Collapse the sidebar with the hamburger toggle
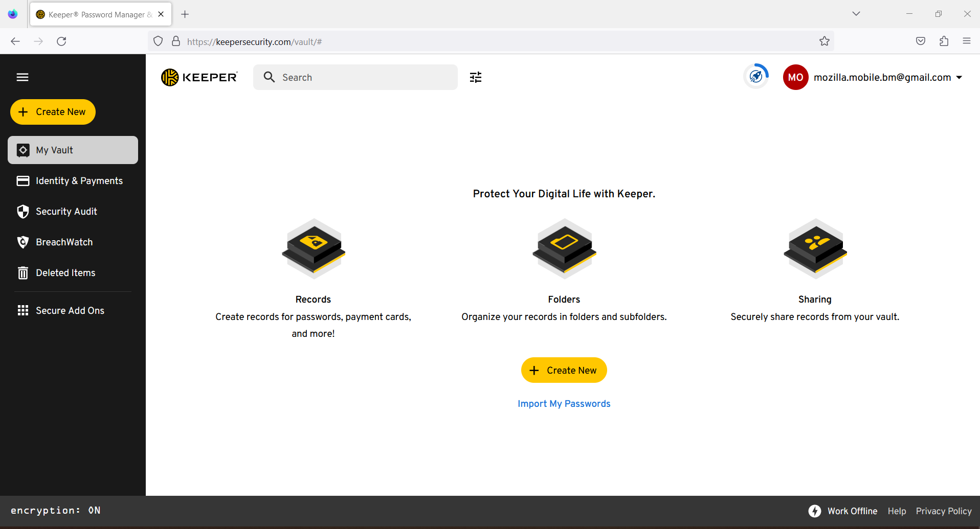 [23, 77]
